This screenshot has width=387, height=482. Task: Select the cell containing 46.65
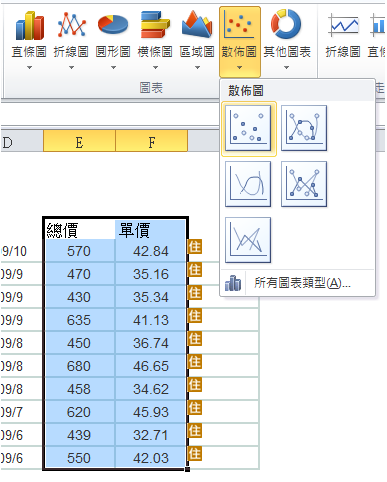click(x=151, y=366)
